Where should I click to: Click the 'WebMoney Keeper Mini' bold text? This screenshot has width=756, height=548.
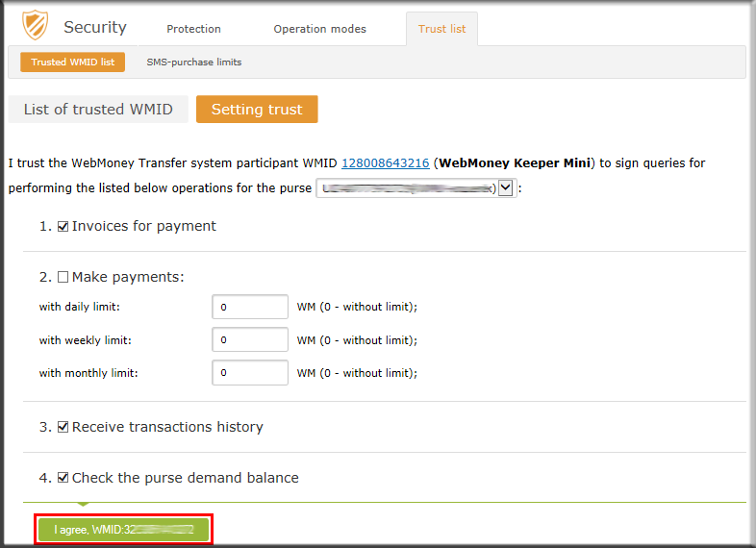(515, 163)
